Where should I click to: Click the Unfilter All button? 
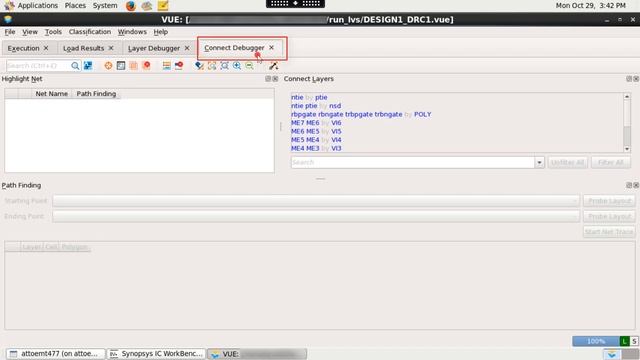pos(567,162)
